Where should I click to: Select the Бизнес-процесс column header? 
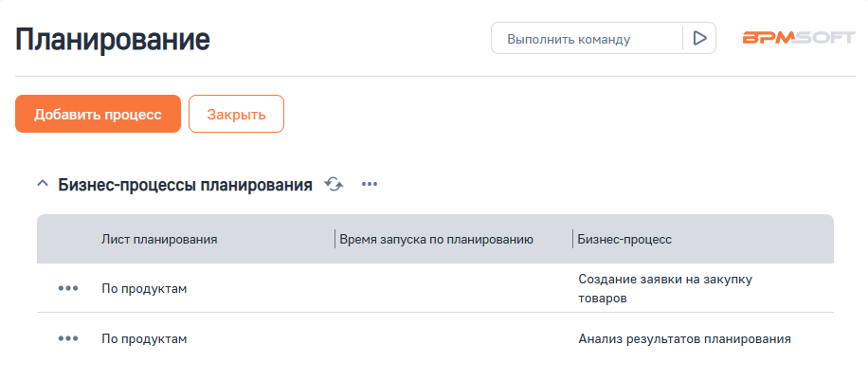pyautogui.click(x=624, y=240)
